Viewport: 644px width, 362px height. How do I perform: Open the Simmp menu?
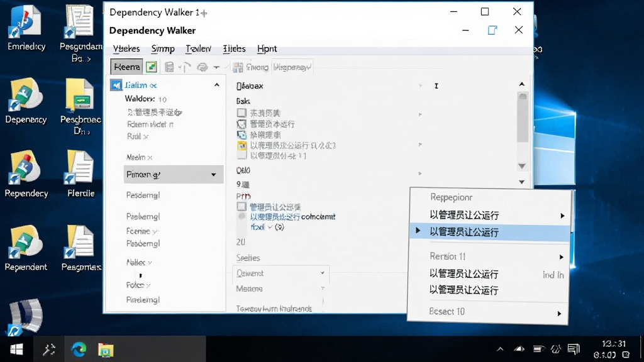[x=163, y=49]
